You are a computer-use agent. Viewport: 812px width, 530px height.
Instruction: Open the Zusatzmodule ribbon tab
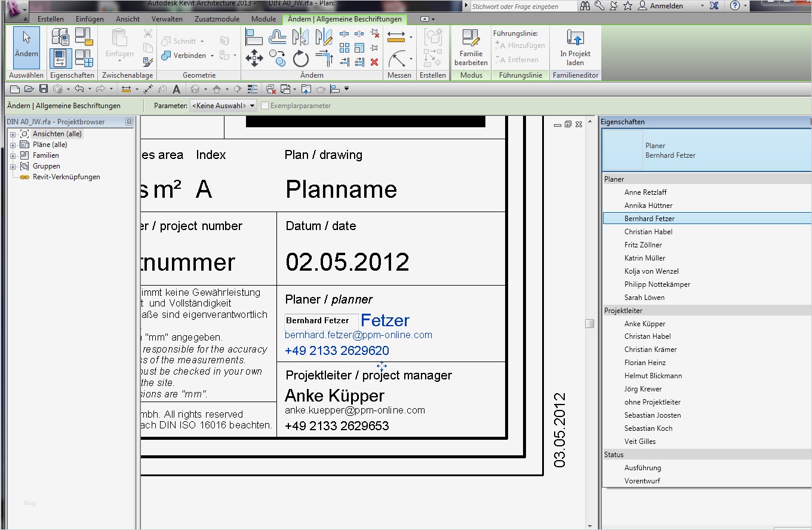pyautogui.click(x=217, y=19)
